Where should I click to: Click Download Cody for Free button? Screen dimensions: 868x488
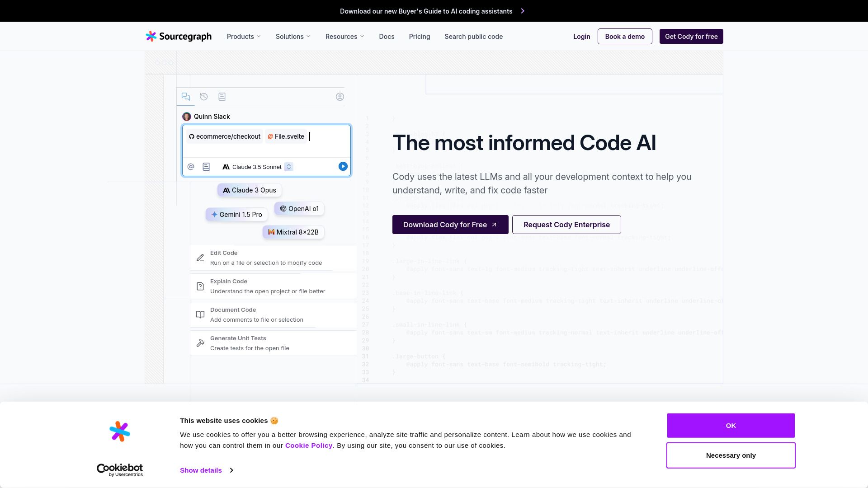450,225
